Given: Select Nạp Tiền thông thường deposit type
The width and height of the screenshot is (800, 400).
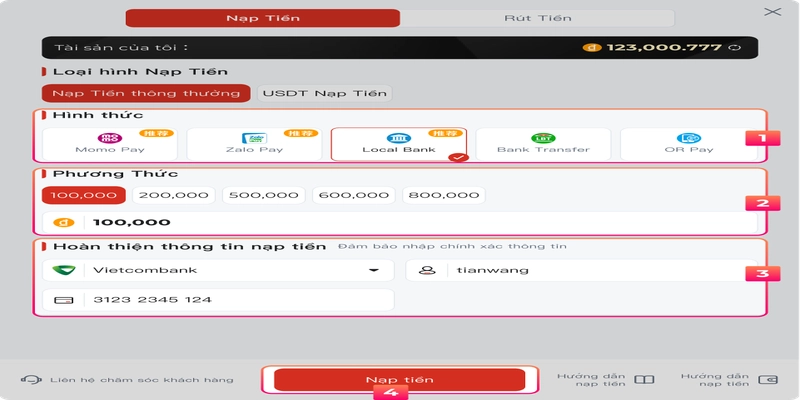Looking at the screenshot, I should point(146,93).
